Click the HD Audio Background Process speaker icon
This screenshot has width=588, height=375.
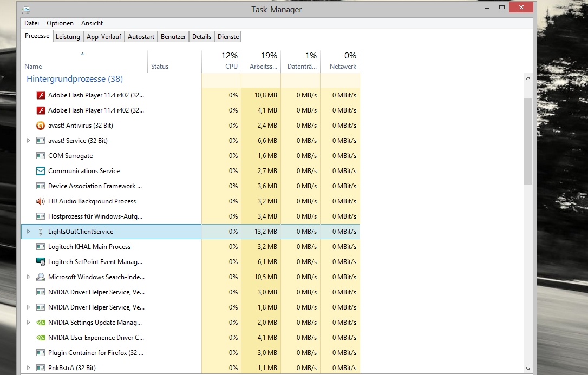(x=41, y=201)
